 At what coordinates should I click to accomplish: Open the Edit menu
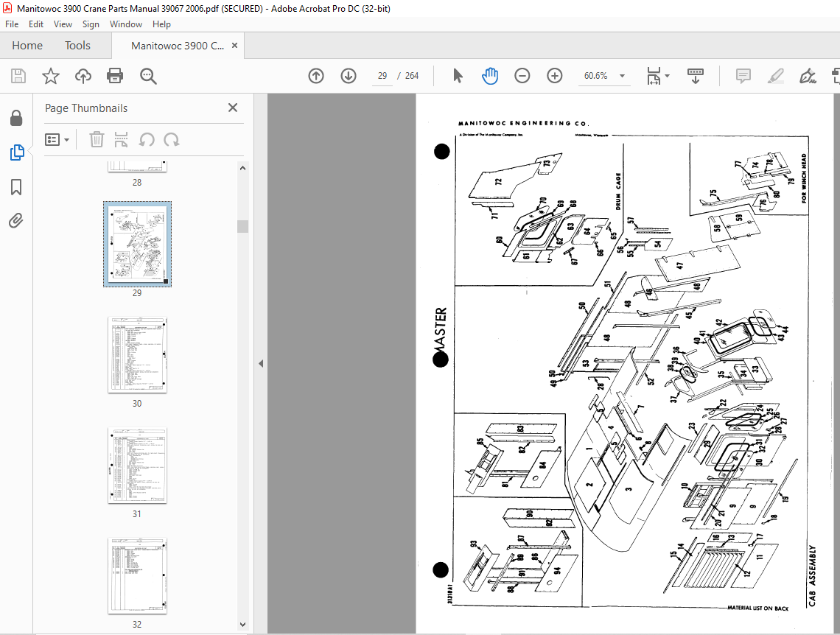36,24
